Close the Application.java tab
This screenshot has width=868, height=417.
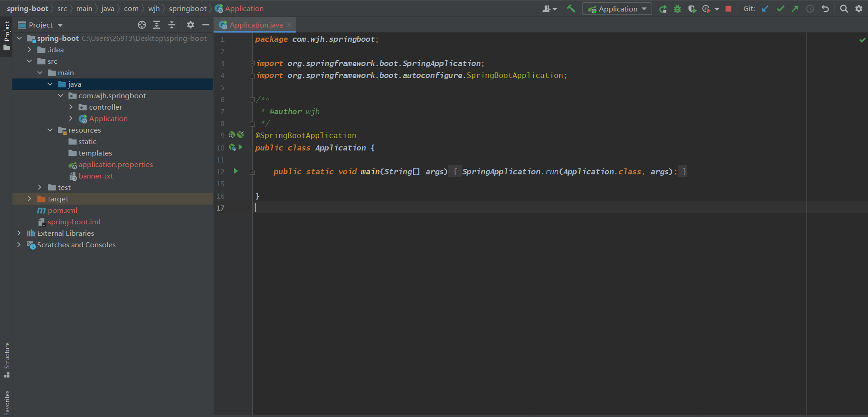click(289, 25)
